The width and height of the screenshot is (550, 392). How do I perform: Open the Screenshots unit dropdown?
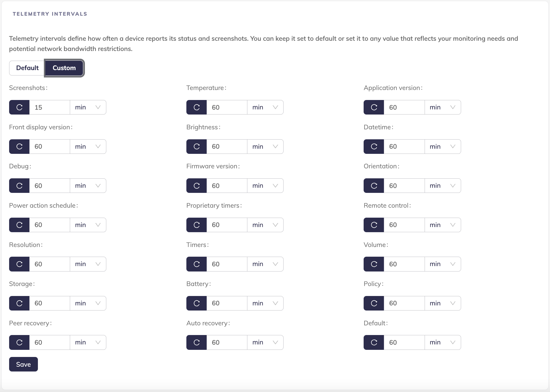point(88,107)
